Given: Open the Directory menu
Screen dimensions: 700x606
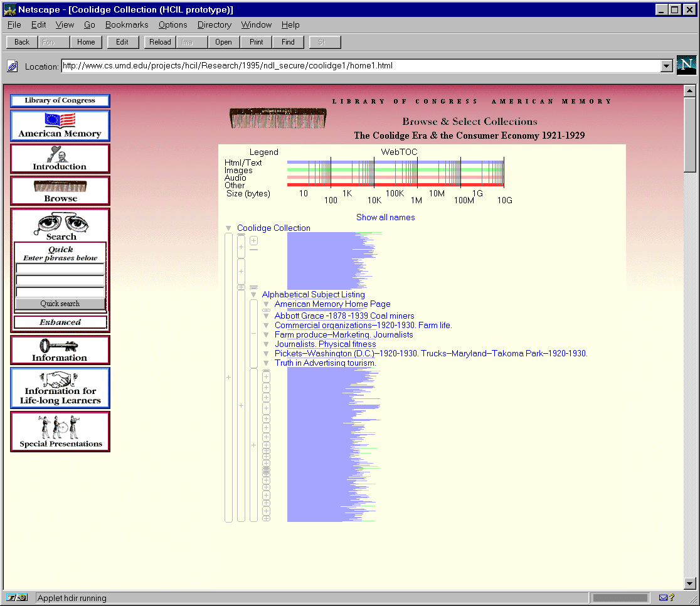Looking at the screenshot, I should [214, 25].
